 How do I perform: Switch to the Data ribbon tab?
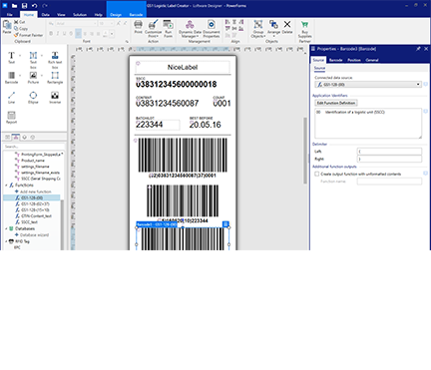tap(46, 15)
